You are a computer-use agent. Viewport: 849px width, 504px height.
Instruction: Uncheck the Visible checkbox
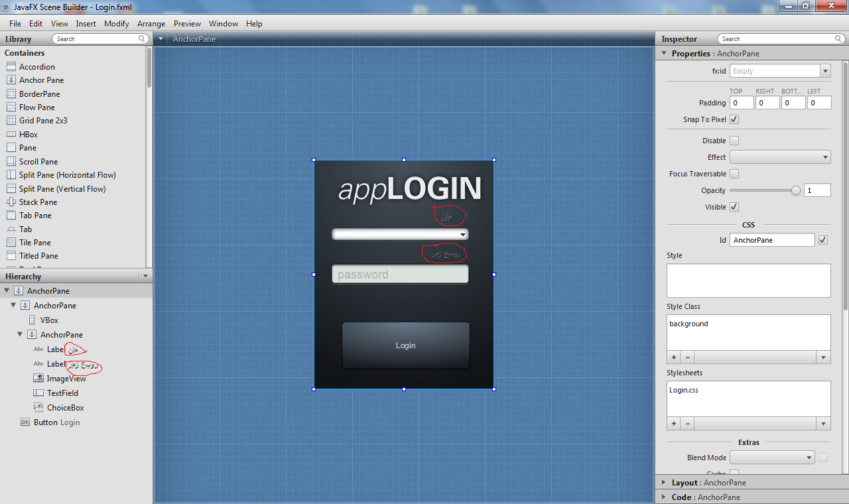point(734,207)
